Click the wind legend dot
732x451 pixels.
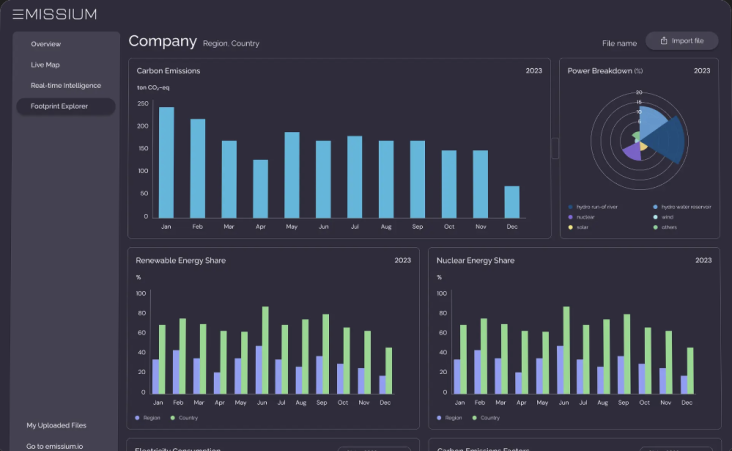coord(656,217)
